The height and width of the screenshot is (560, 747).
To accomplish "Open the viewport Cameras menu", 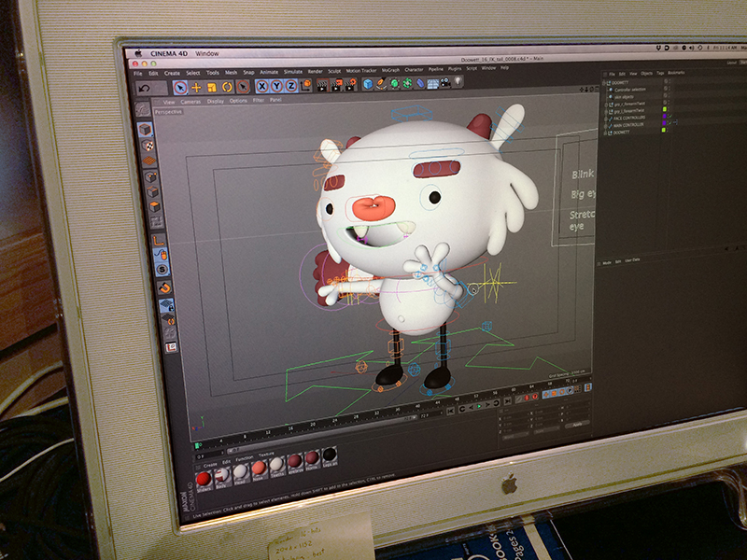I will click(x=190, y=101).
